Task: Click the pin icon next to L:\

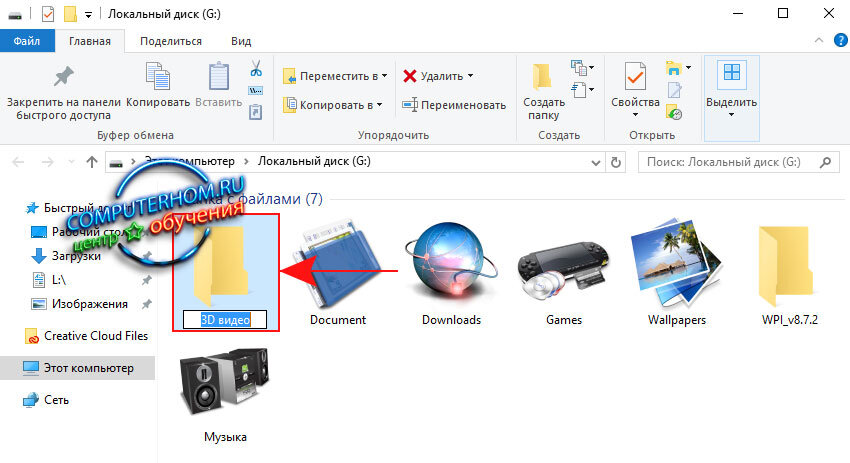Action: (146, 280)
